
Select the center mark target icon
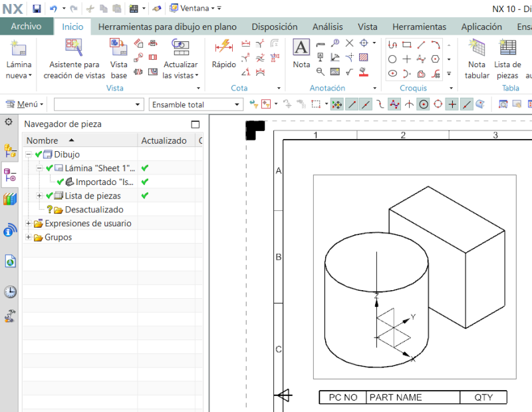pyautogui.click(x=364, y=43)
